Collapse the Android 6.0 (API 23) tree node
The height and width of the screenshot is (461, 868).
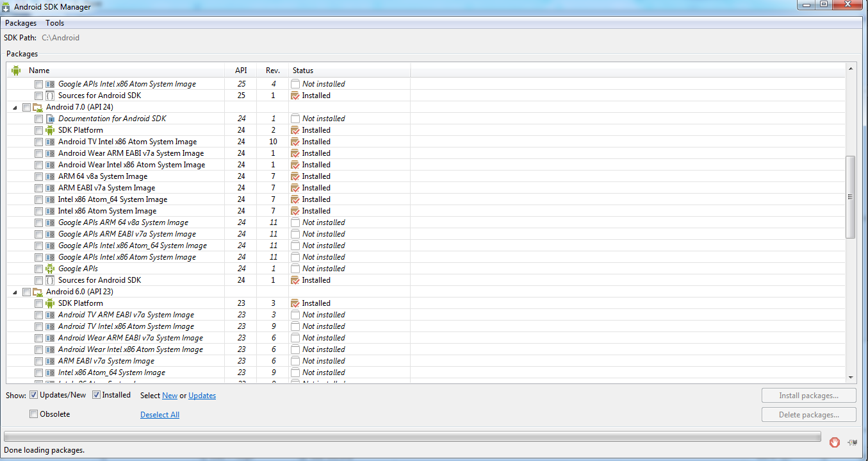click(x=15, y=292)
